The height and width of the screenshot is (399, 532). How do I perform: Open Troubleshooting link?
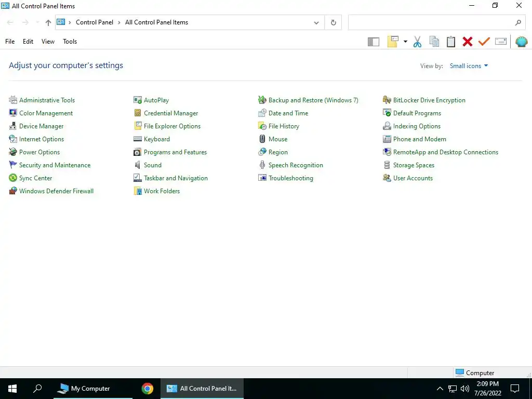[291, 178]
